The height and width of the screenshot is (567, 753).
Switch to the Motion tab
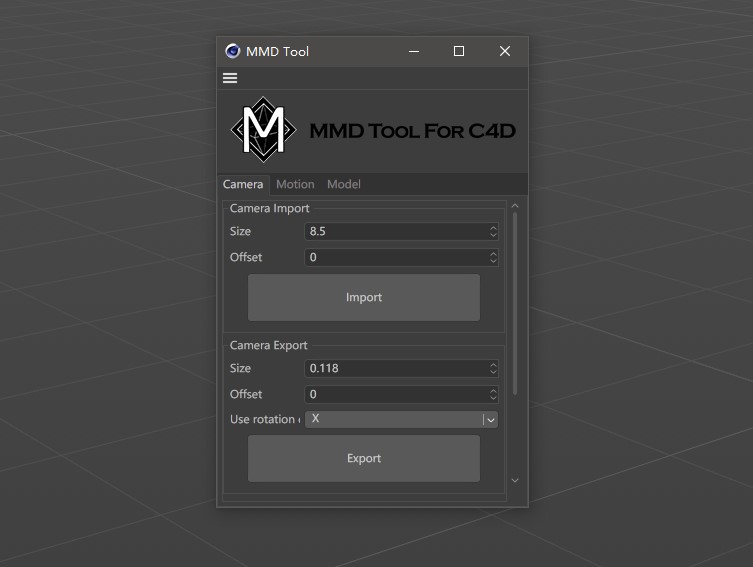coord(295,184)
